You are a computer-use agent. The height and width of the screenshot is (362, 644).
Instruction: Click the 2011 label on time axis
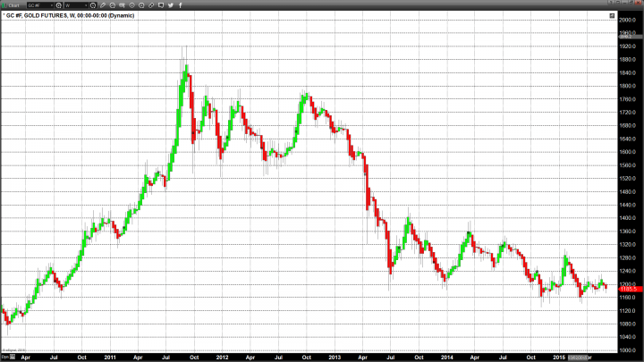coord(110,358)
